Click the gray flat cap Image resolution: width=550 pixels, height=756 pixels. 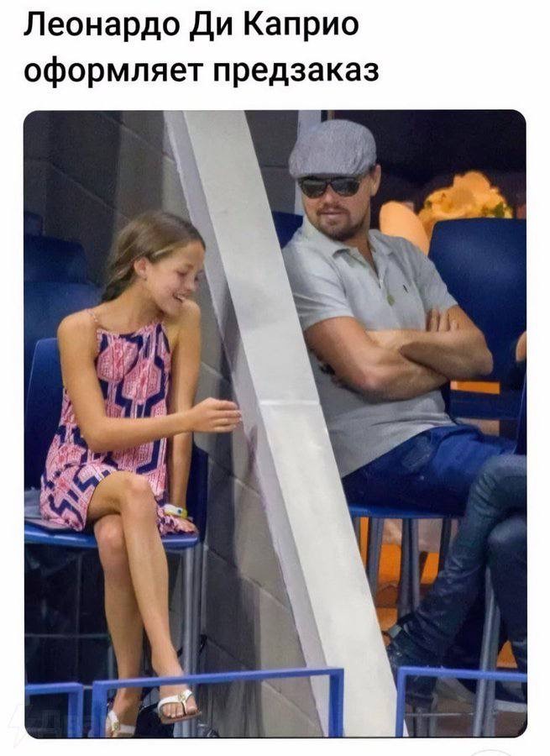[x=333, y=148]
